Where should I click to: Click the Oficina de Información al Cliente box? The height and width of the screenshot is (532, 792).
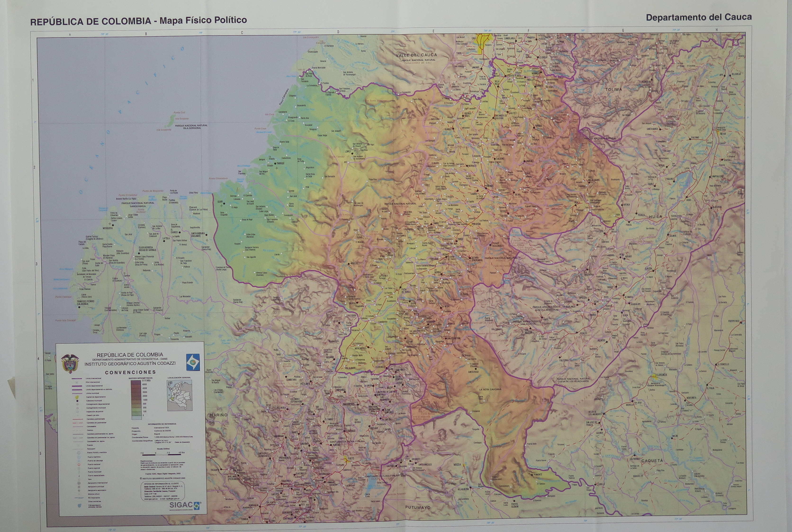163,491
